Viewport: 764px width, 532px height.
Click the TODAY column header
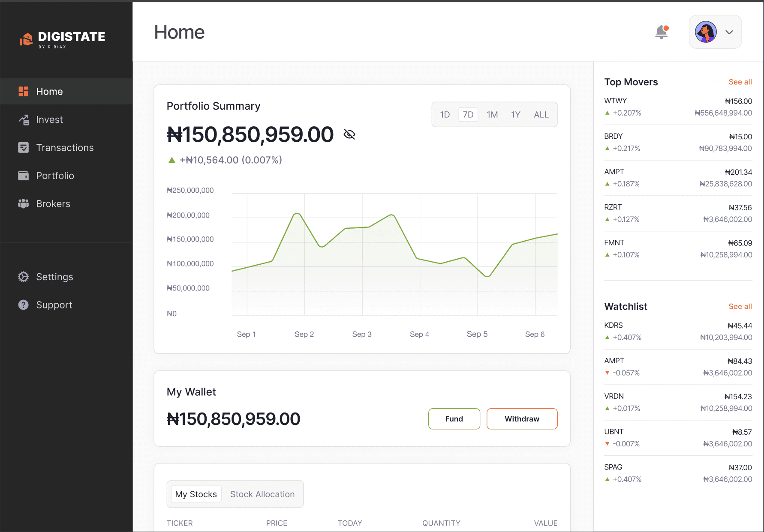pyautogui.click(x=350, y=523)
